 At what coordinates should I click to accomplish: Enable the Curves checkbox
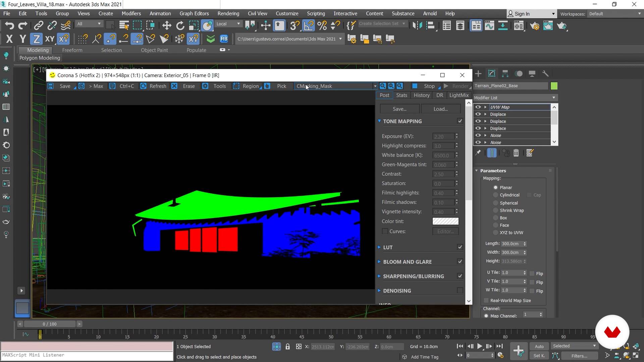click(385, 231)
